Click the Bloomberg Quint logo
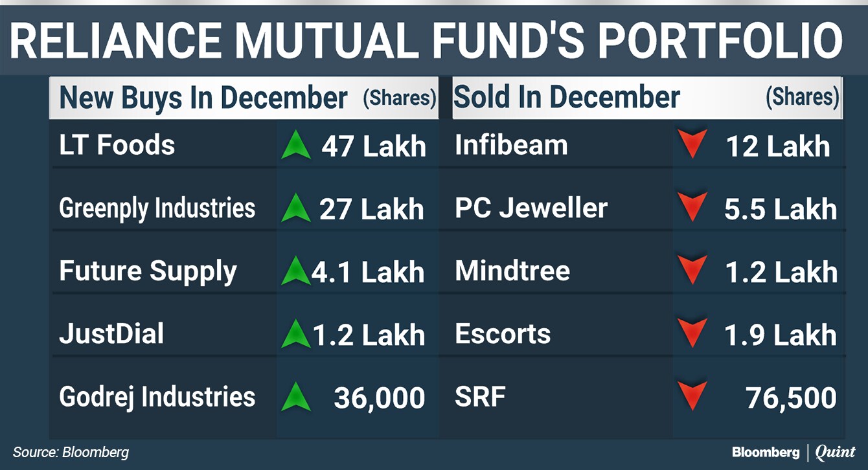Image resolution: width=868 pixels, height=470 pixels. (794, 453)
